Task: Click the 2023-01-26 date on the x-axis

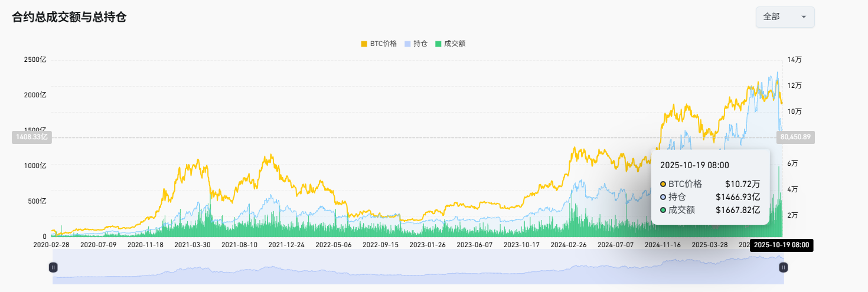Action: 427,244
